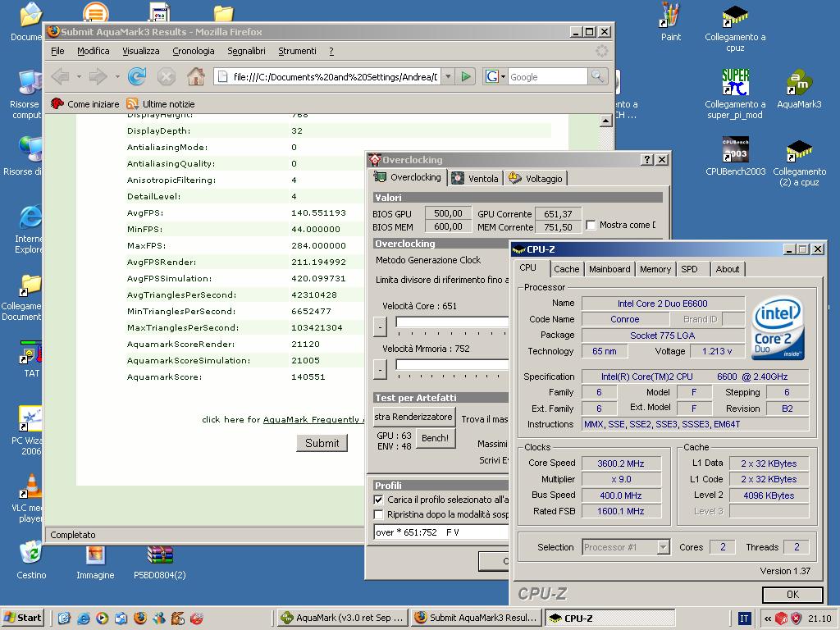Switch to CPU-Z Memory tab
Viewport: 840px width, 630px height.
tap(655, 269)
